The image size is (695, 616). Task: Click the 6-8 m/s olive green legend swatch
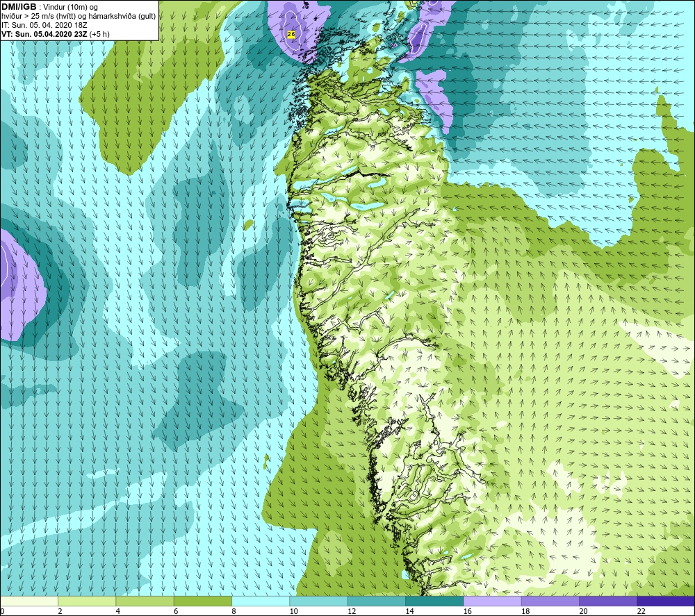point(203,601)
